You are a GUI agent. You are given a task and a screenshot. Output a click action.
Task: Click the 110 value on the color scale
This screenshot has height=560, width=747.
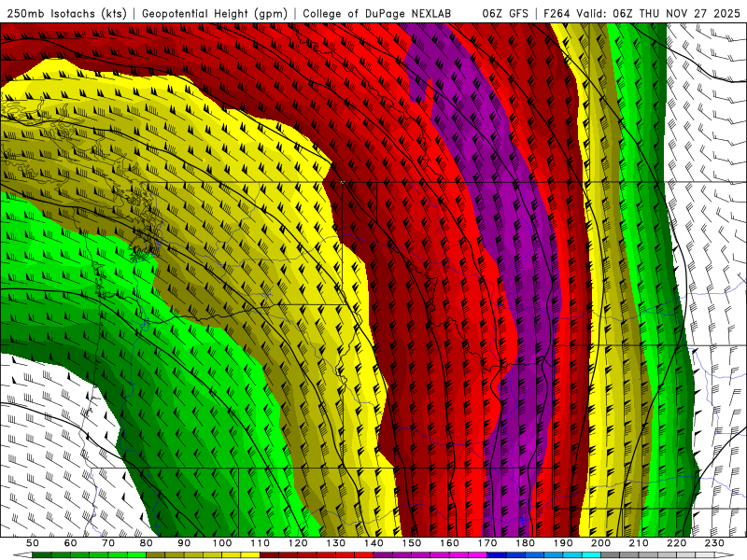pyautogui.click(x=260, y=543)
